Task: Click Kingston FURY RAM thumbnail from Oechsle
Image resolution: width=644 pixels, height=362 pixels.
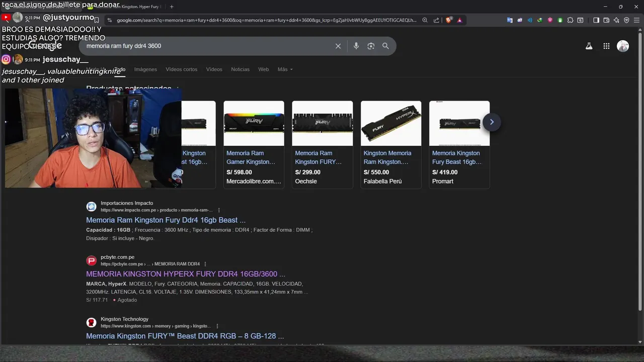Action: pos(323,123)
